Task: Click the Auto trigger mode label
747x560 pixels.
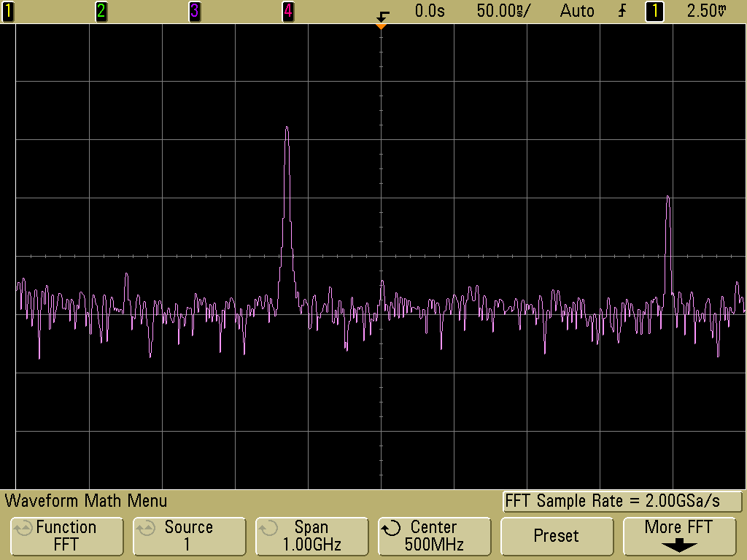Action: pos(577,11)
